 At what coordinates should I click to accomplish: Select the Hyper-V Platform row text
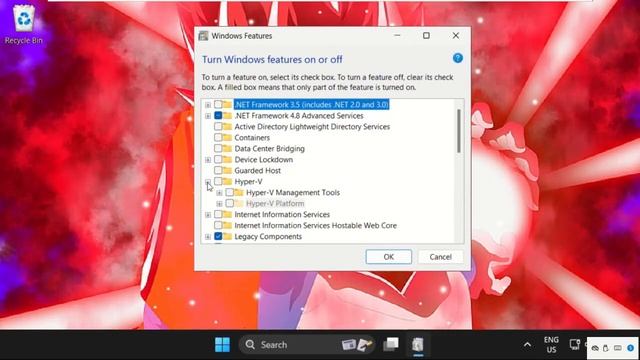tap(275, 203)
